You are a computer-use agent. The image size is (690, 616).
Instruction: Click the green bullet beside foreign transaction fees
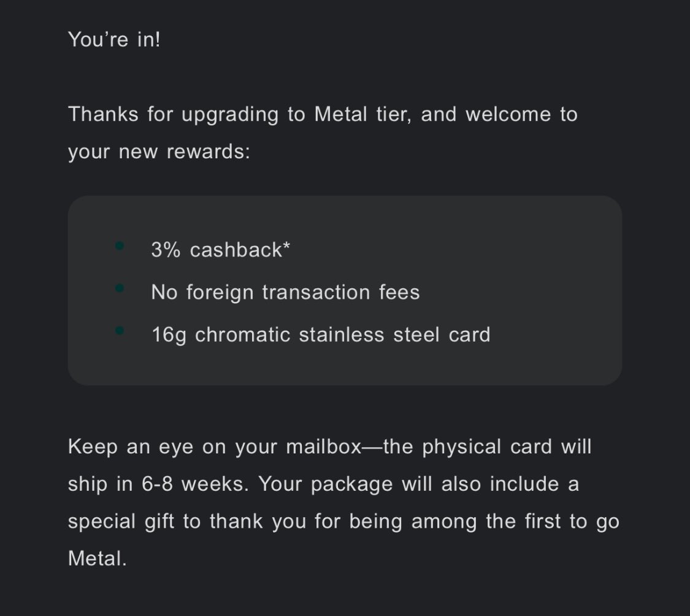click(119, 288)
